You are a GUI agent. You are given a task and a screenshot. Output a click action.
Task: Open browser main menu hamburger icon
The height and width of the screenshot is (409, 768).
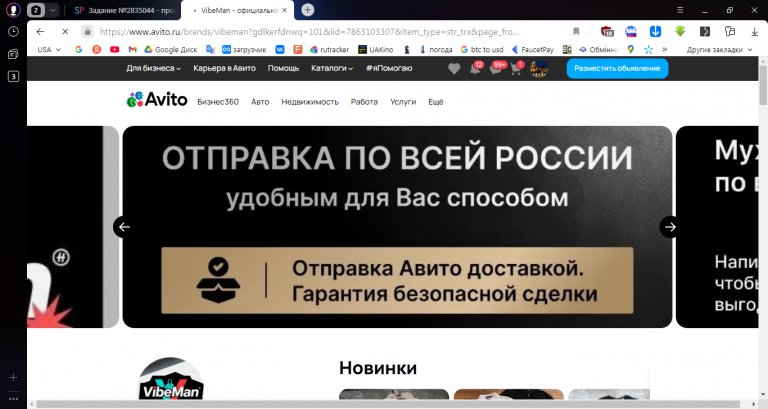680,10
